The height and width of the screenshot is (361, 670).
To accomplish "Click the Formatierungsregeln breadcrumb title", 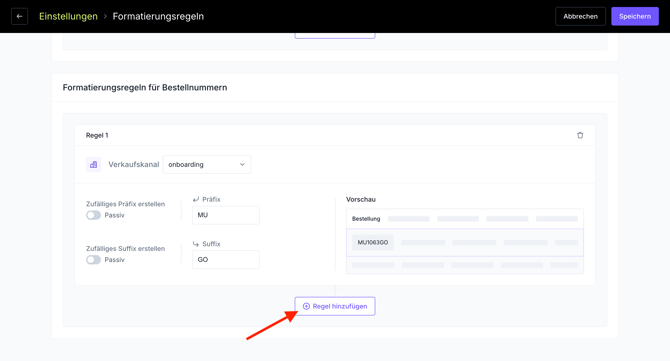I will (x=158, y=16).
